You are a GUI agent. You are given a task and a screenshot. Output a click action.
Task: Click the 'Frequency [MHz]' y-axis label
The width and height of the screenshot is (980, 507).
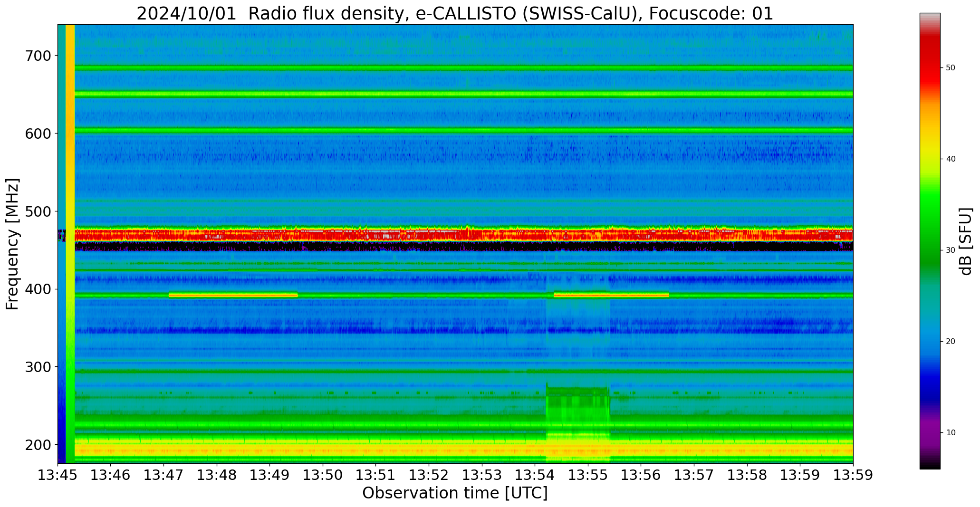pyautogui.click(x=13, y=244)
